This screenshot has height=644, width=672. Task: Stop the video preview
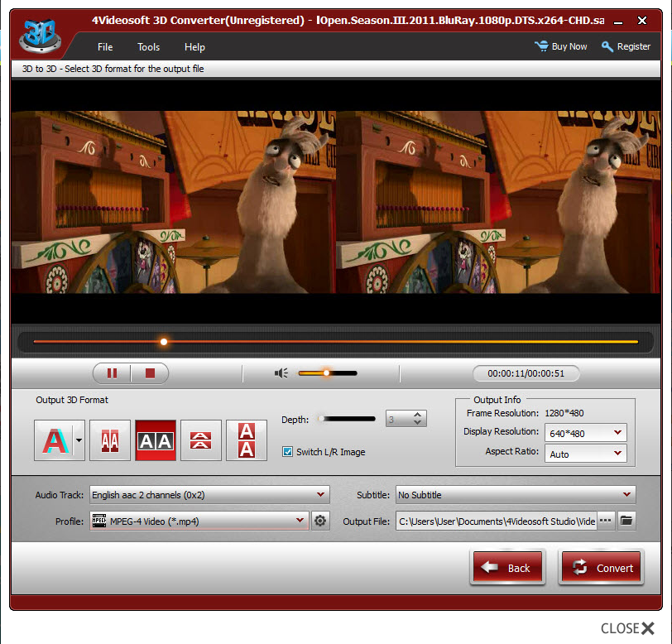pos(150,373)
